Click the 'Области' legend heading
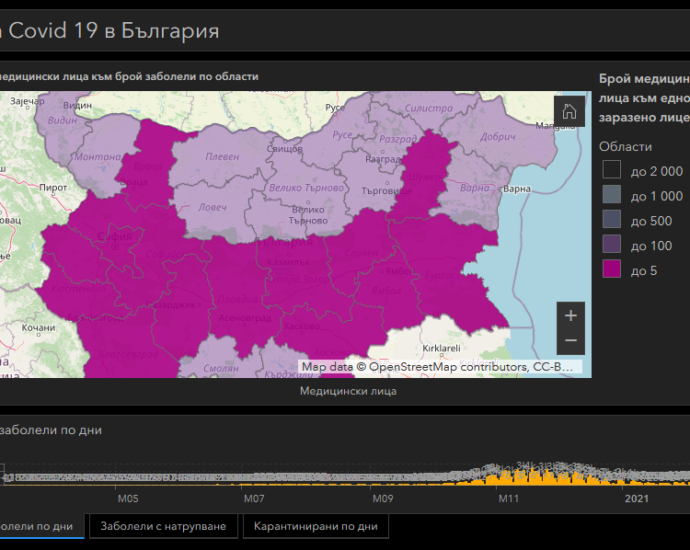The width and height of the screenshot is (690, 550). coord(625,147)
